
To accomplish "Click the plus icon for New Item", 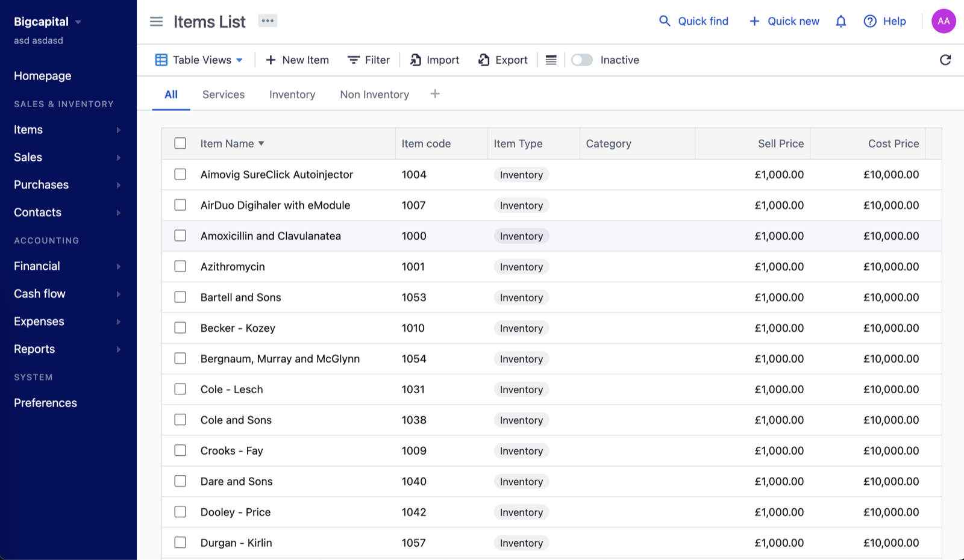I will tap(271, 60).
